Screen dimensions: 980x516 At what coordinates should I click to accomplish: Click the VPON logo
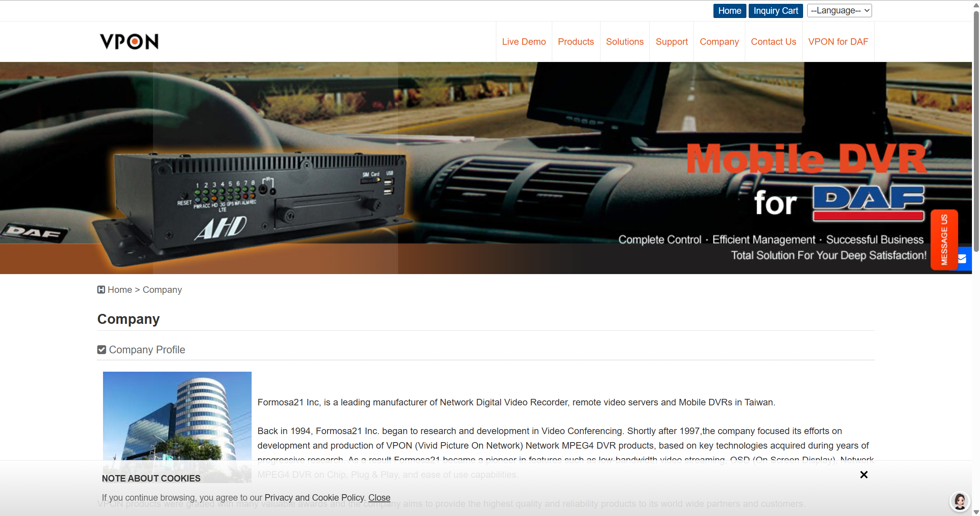coord(129,42)
